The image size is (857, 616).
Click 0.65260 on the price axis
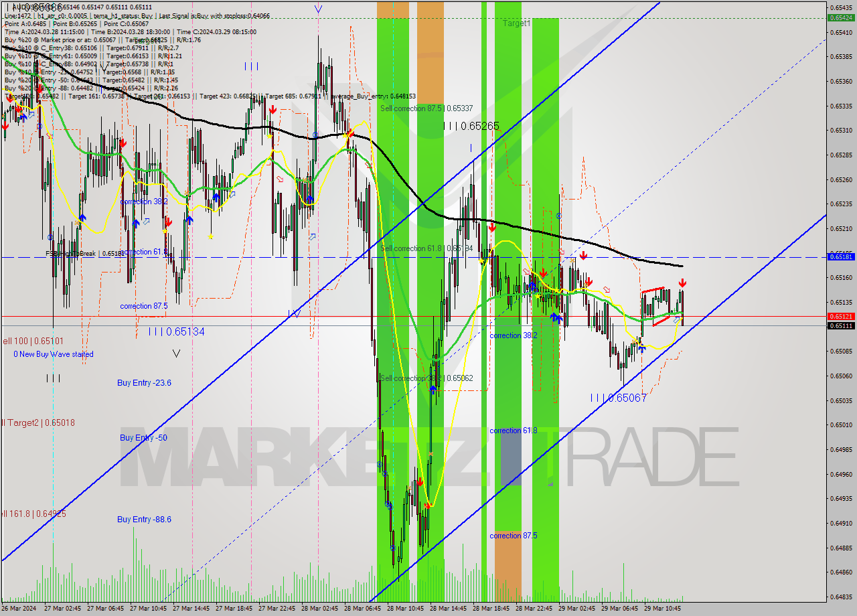coord(841,179)
